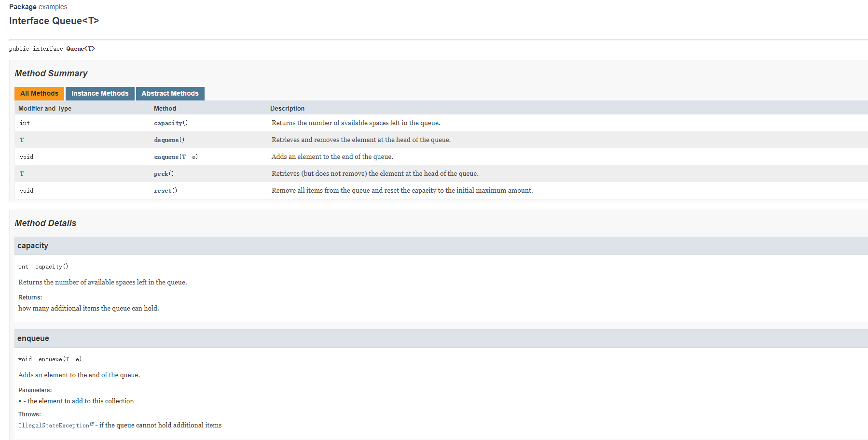Click the Modifier and Type column header

pos(45,109)
